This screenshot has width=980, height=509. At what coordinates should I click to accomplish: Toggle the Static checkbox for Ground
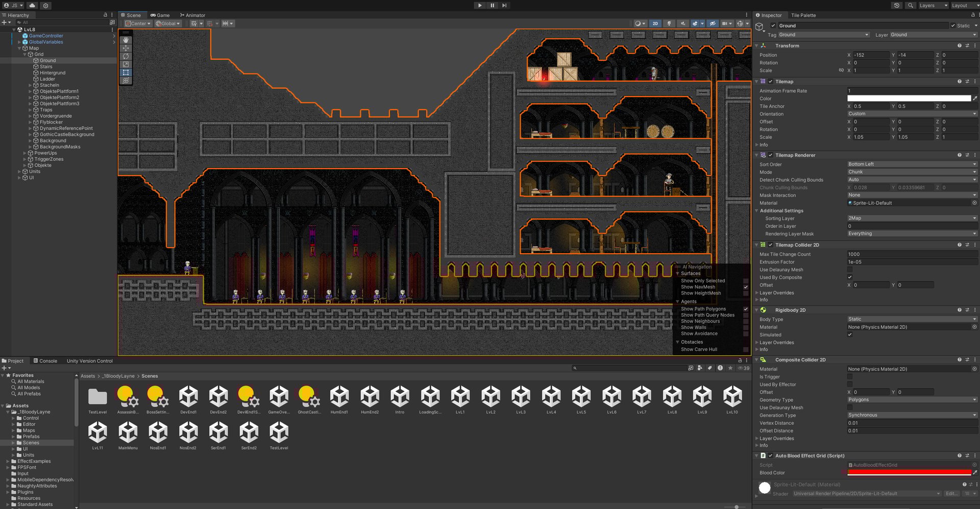pos(953,26)
